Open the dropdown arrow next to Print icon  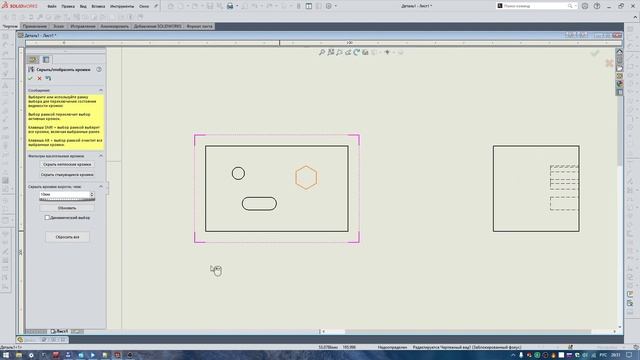[x=237, y=6]
